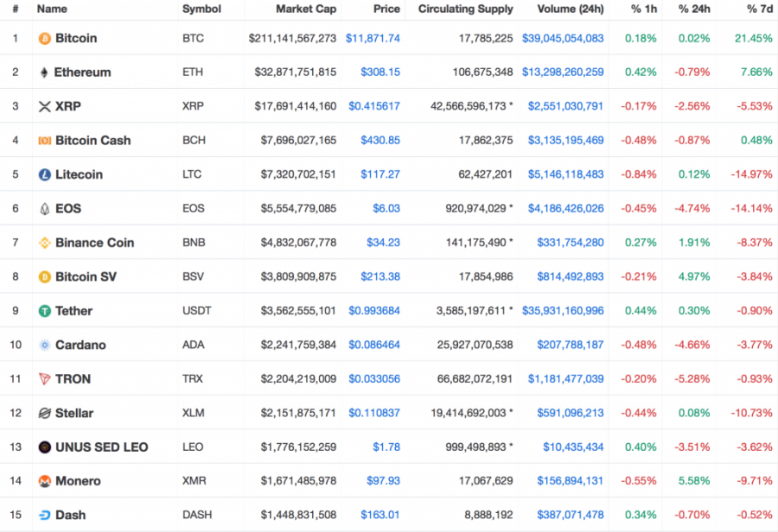Click Tether volume $35,931,160,996

563,311
